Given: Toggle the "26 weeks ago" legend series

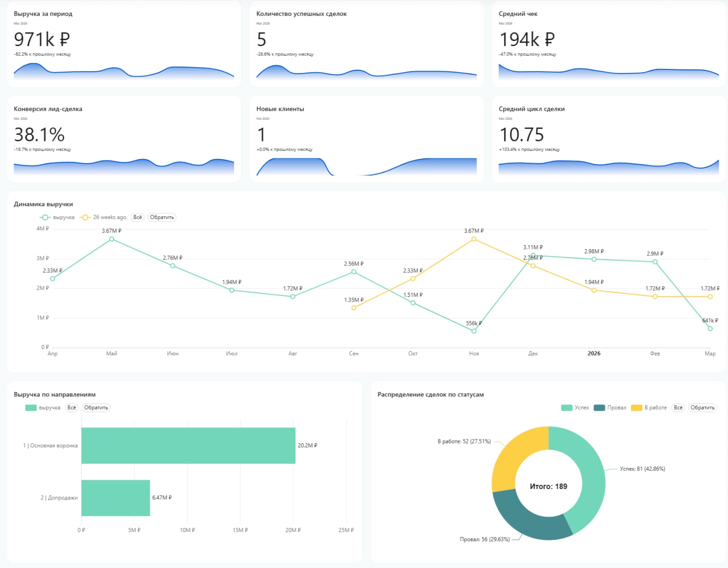Looking at the screenshot, I should click(104, 217).
